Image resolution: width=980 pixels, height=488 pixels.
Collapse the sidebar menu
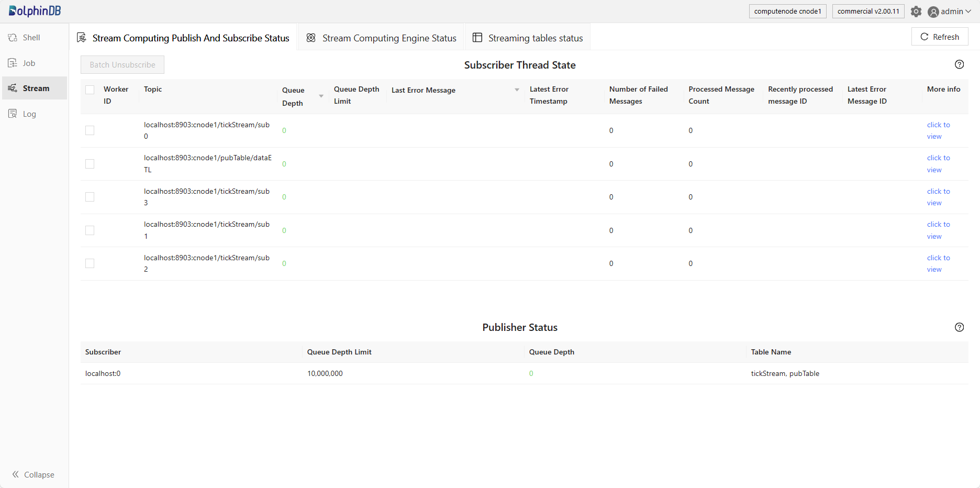click(34, 474)
